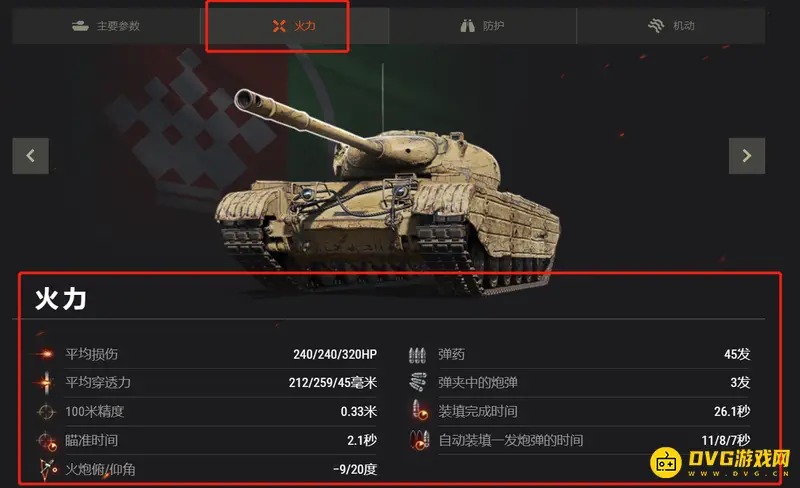Click the 弹药 ammunition shells icon

(417, 354)
